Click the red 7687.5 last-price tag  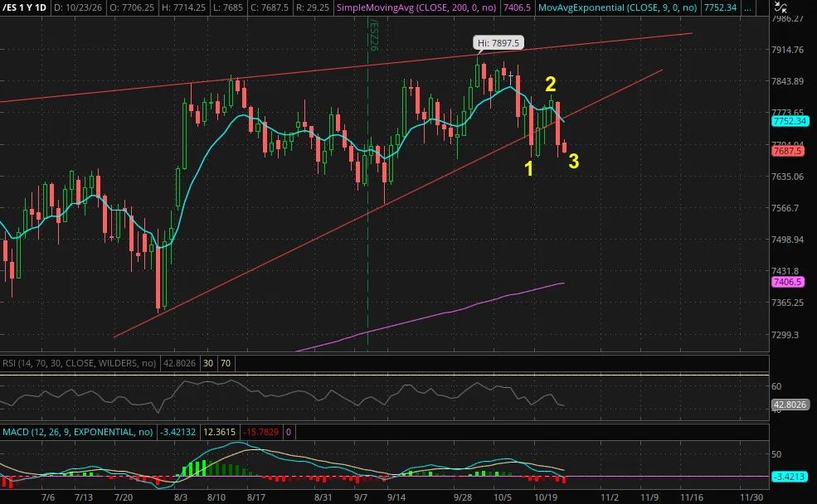coord(787,151)
